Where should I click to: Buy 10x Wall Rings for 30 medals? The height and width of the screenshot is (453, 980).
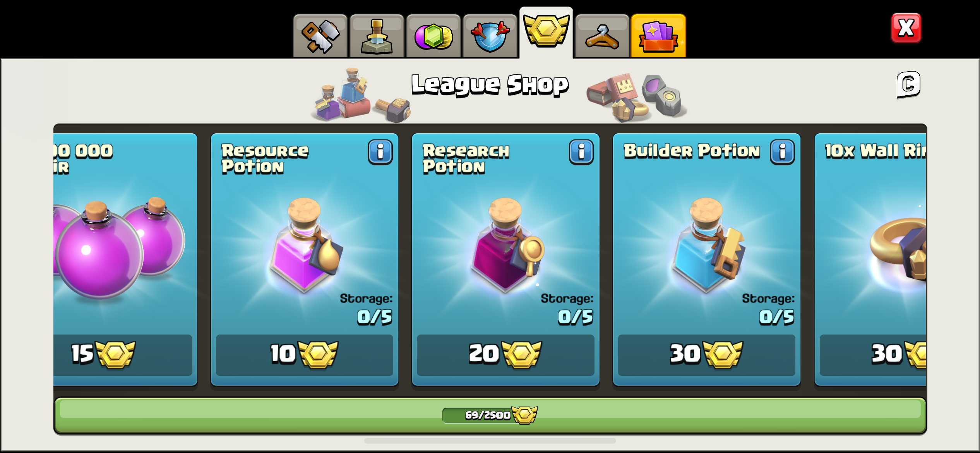click(x=873, y=355)
